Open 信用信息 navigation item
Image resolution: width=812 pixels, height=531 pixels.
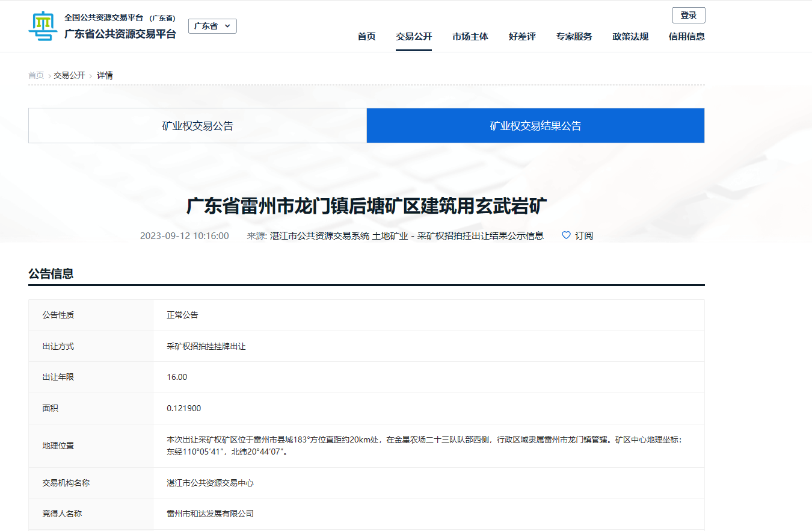[686, 37]
